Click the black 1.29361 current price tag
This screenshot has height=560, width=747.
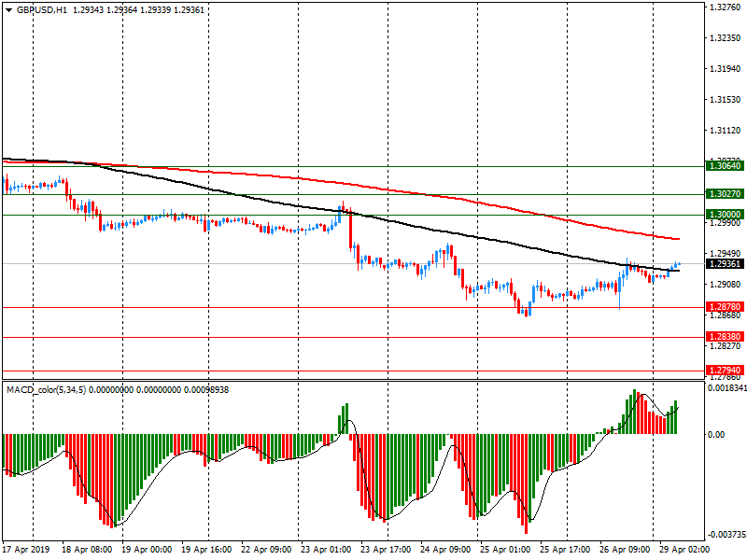(x=725, y=265)
